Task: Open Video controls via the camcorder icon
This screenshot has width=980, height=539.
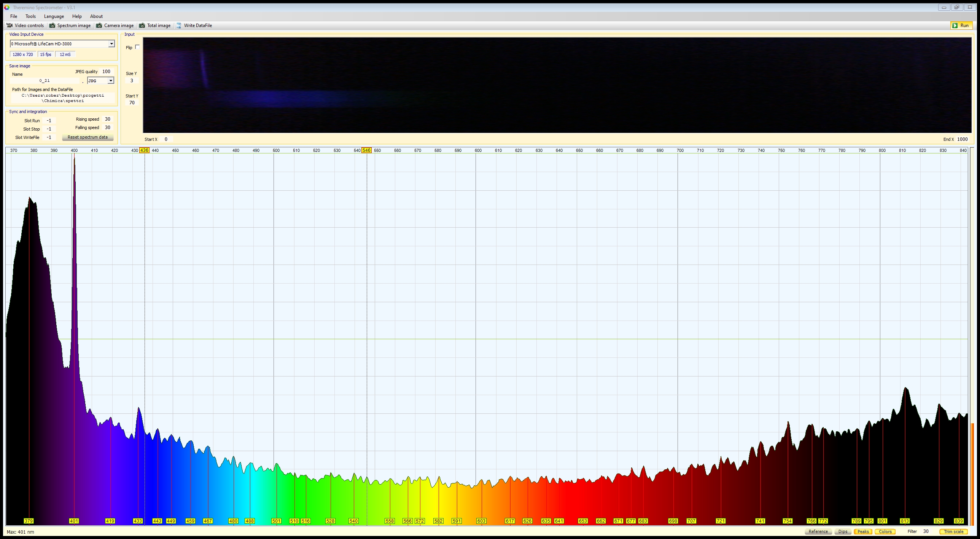Action: click(10, 26)
